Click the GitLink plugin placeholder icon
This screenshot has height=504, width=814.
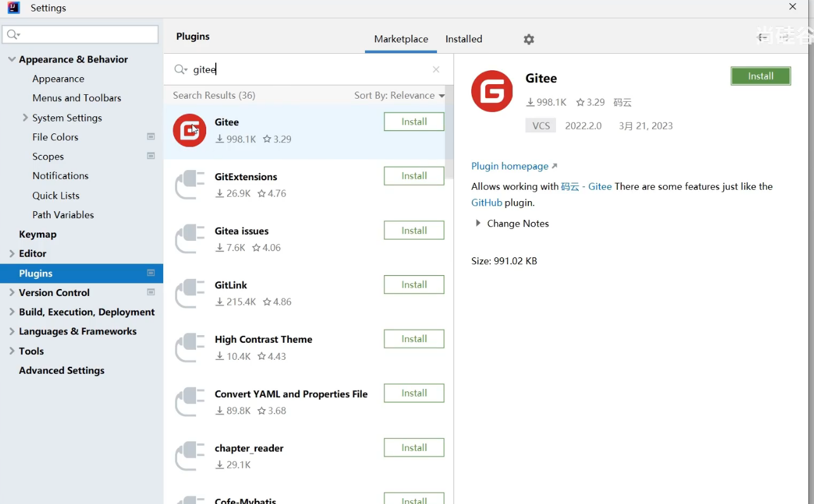coord(190,293)
